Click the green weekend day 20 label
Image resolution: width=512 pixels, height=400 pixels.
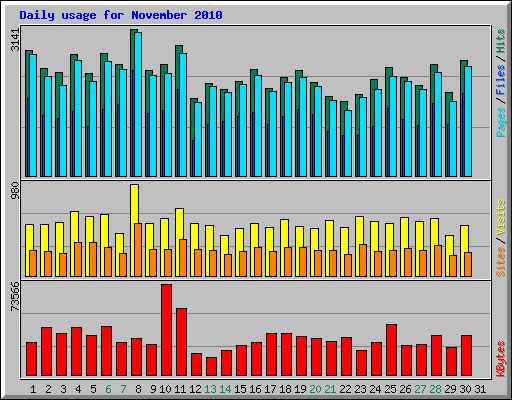tap(315, 389)
